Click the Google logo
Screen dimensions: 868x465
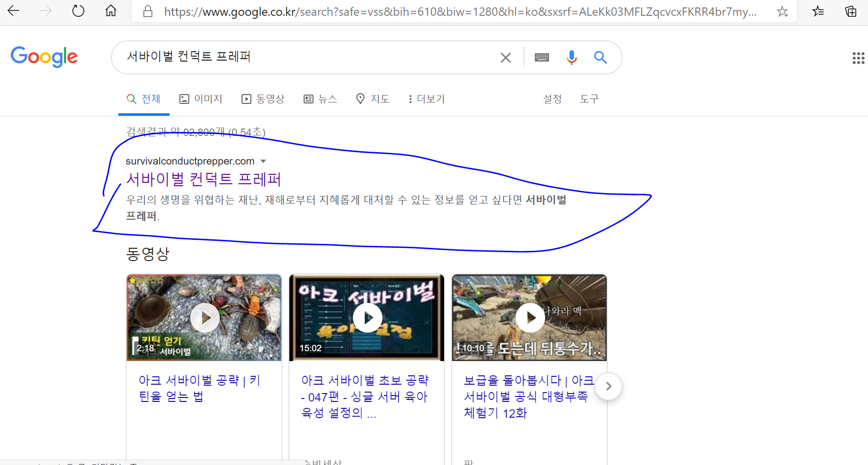click(x=44, y=57)
